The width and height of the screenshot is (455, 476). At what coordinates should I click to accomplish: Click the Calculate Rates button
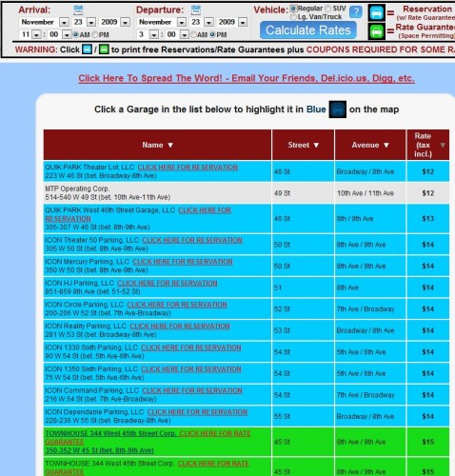point(308,30)
